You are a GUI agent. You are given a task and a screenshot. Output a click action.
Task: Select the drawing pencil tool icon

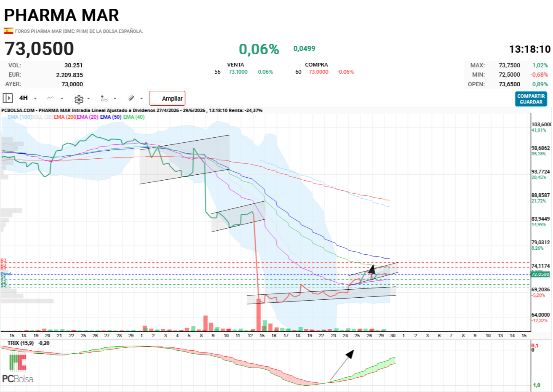pos(131,98)
